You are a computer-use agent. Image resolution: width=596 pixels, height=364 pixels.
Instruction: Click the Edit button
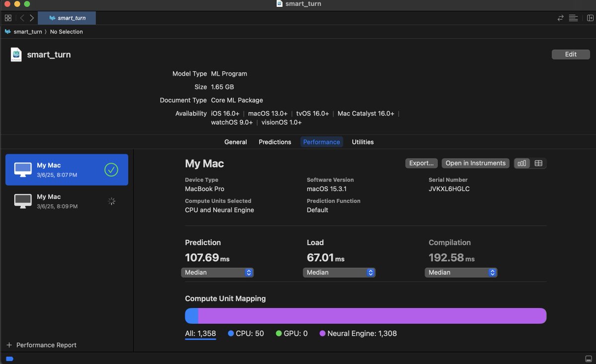click(571, 55)
